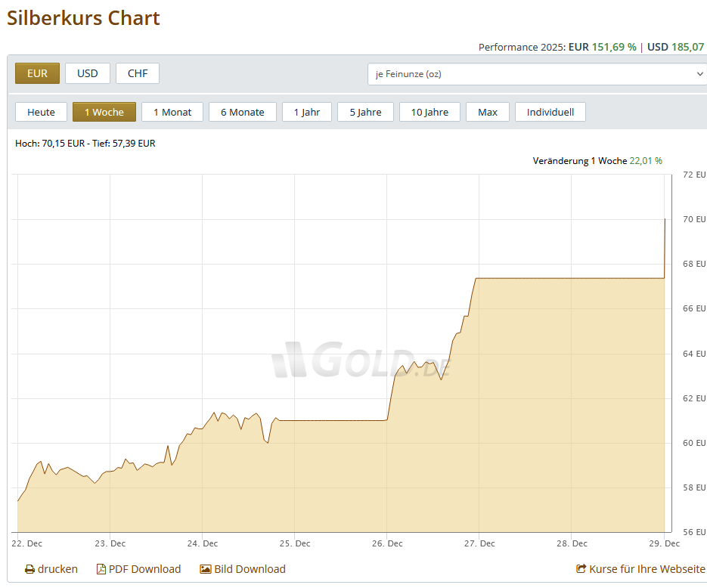Select the 1 Monat time range
707x588 pixels.
(x=172, y=112)
